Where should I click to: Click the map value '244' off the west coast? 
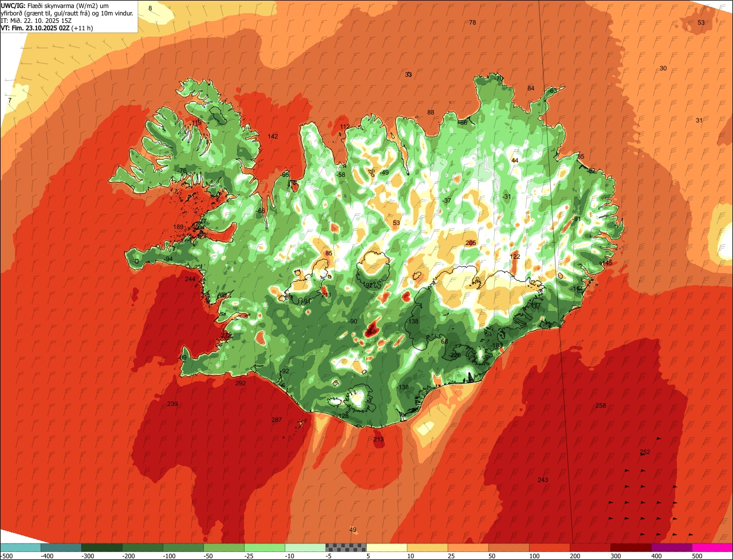(x=190, y=279)
